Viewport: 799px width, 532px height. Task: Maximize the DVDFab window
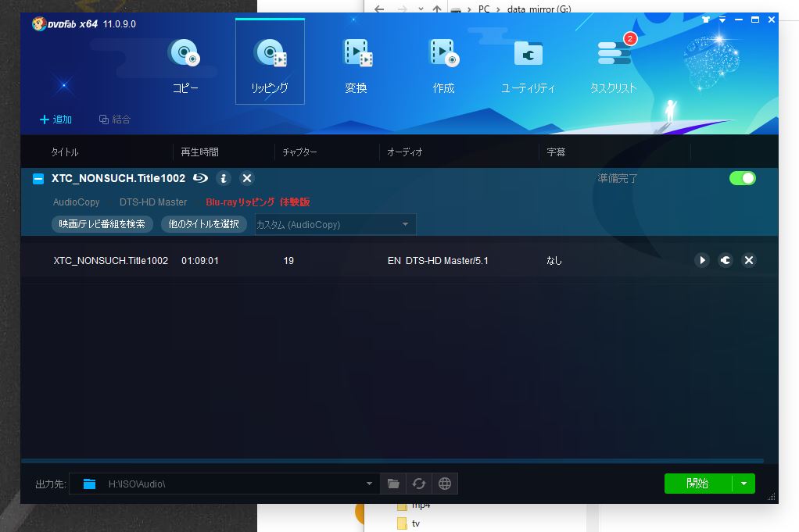coord(755,20)
